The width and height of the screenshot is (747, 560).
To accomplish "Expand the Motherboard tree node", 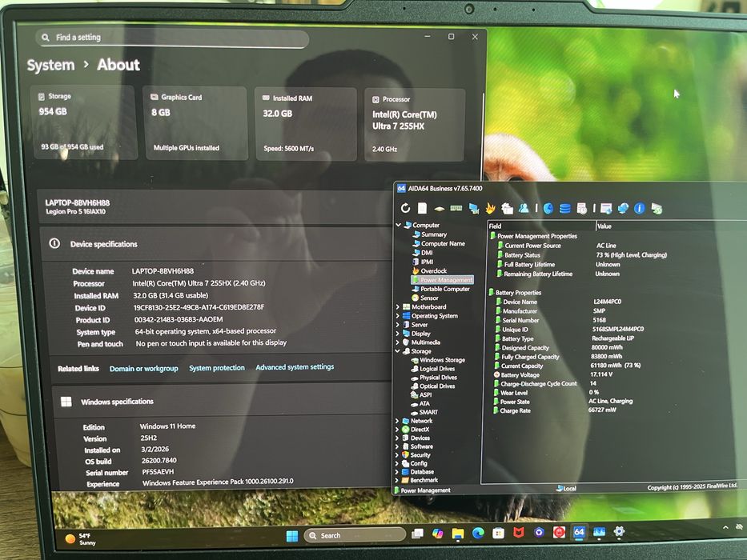I will pos(398,307).
